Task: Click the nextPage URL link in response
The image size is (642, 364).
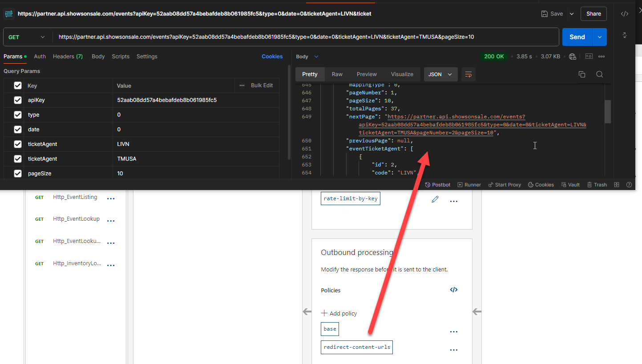Action: [x=472, y=125]
